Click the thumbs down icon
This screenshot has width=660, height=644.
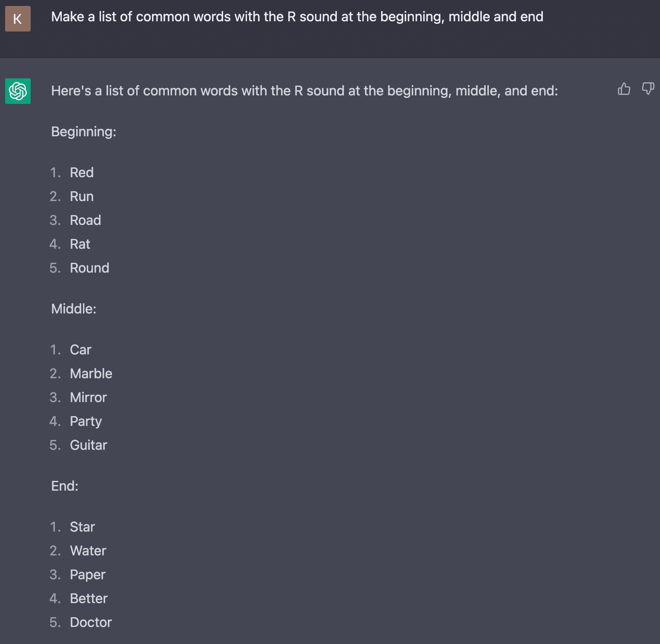pos(648,89)
